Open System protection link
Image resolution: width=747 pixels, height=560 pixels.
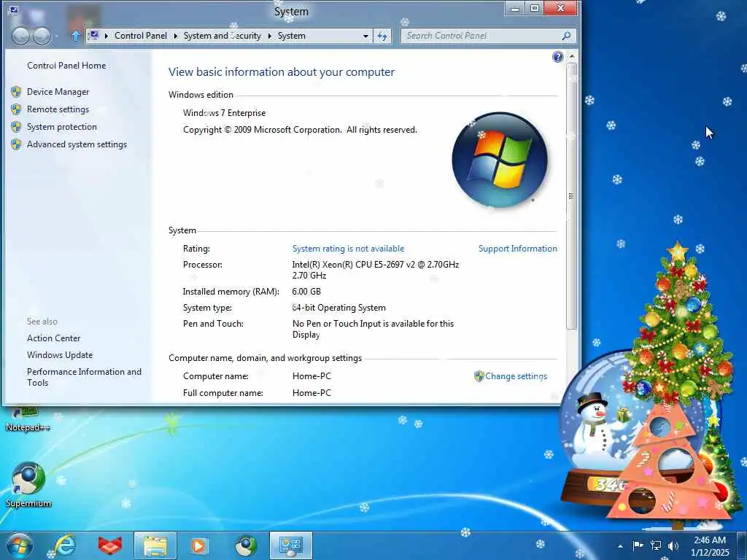point(61,127)
